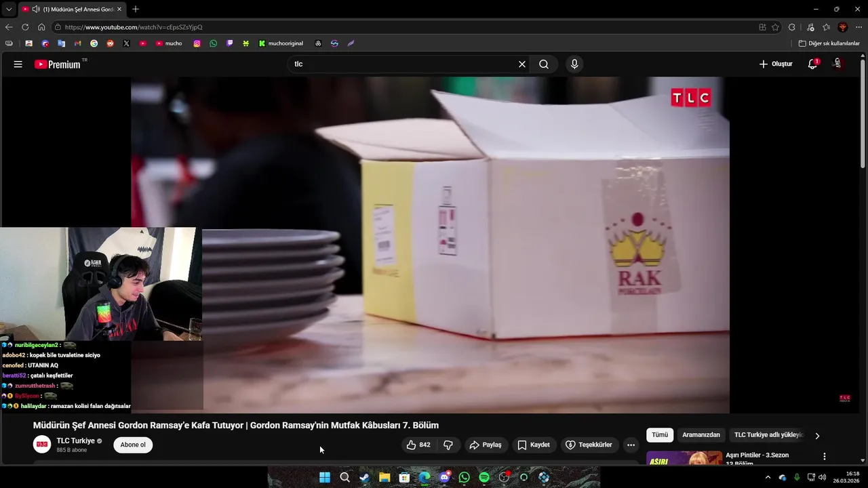Viewport: 868px width, 488px height.
Task: Focus the browser address bar URL
Action: pos(134,27)
